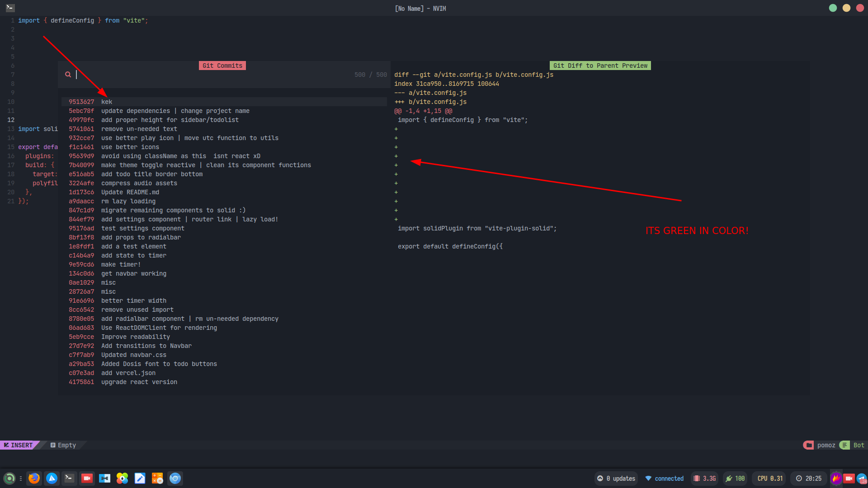Select commit 5741061 'remove un-needed text'

pyautogui.click(x=224, y=129)
